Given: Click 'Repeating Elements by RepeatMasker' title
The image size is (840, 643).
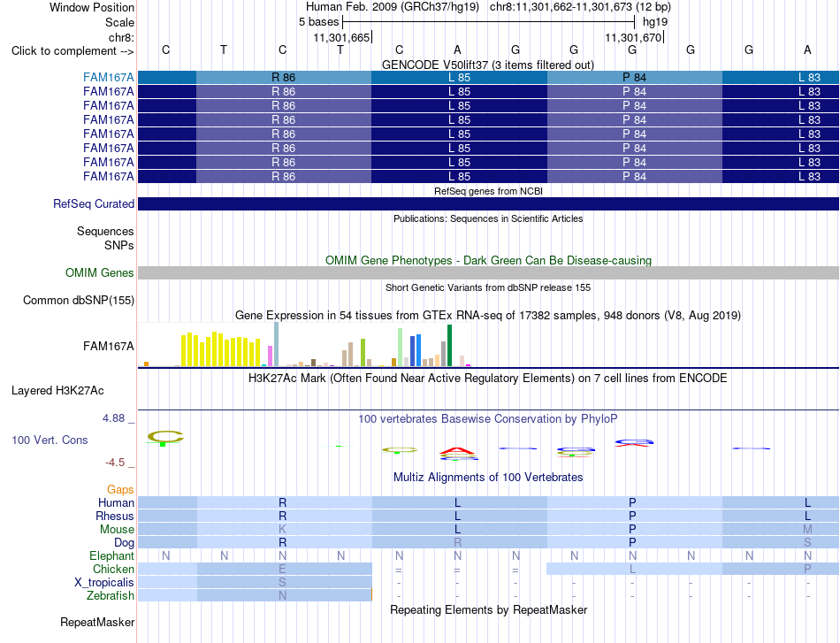Looking at the screenshot, I should 488,609.
